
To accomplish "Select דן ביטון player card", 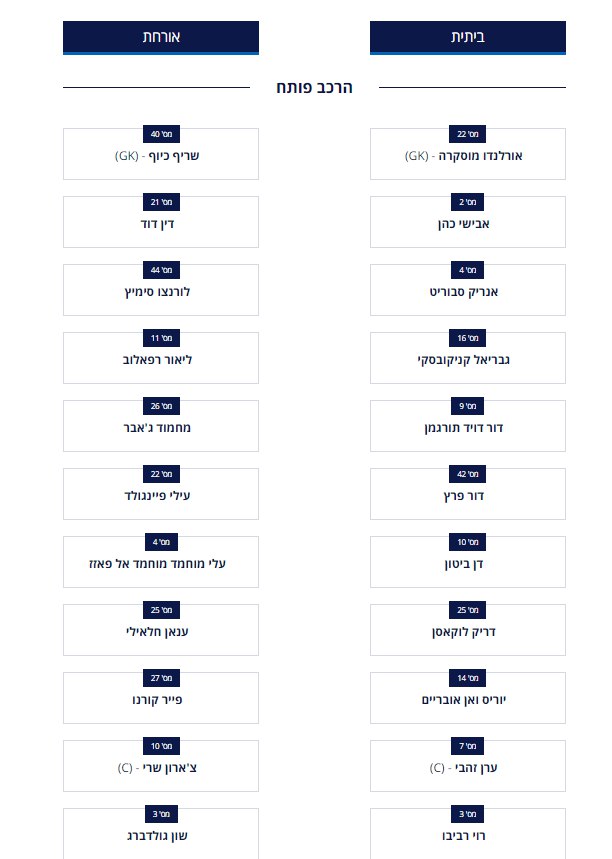I will 467,563.
